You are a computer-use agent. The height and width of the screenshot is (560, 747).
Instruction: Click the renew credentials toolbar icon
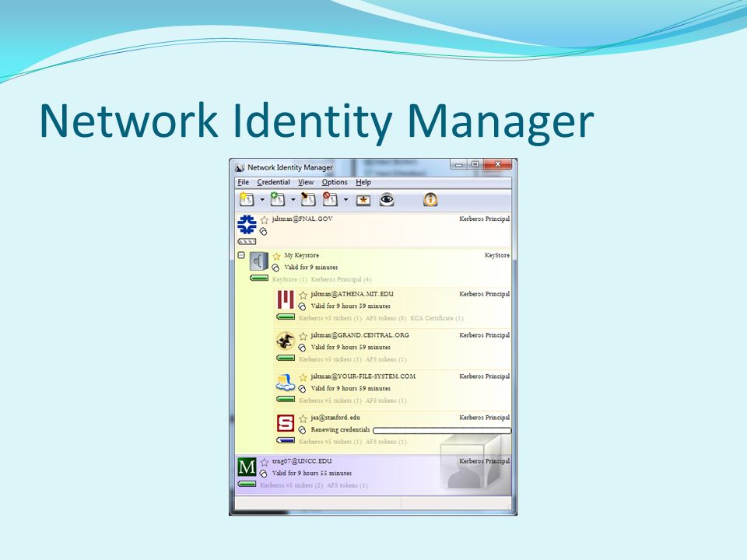[x=277, y=199]
